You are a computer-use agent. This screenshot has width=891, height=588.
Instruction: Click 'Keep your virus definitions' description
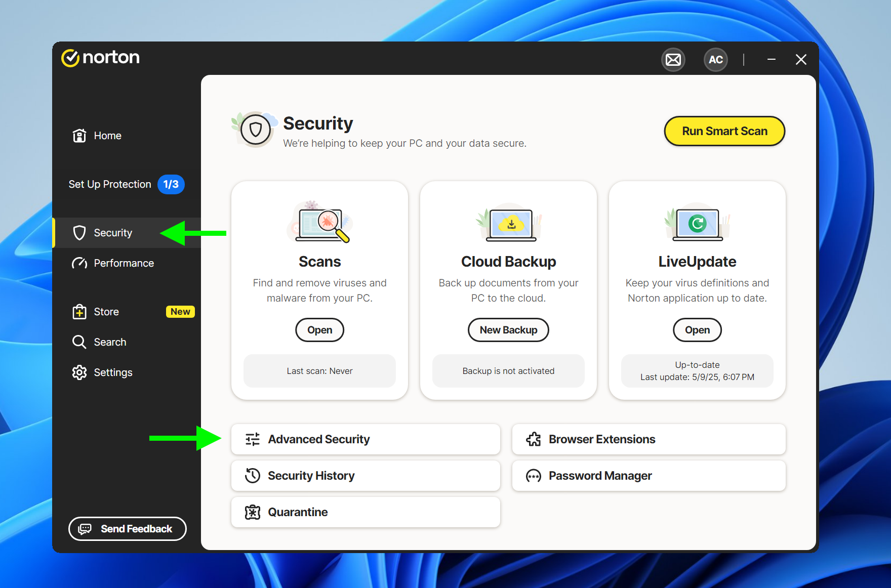(x=698, y=290)
